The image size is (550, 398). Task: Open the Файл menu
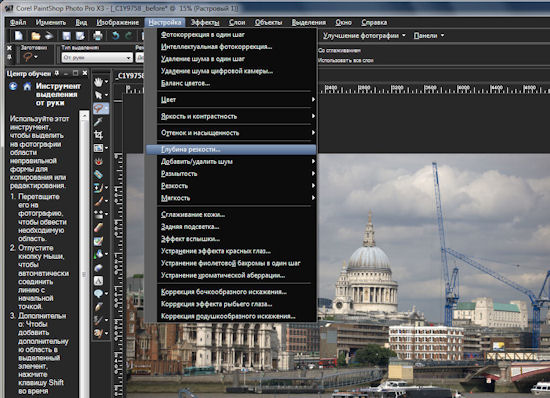click(18, 22)
